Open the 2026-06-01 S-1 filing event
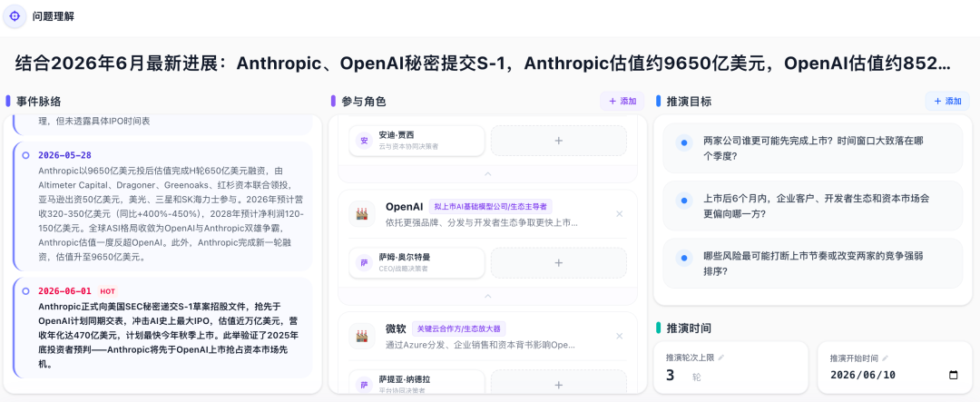The height and width of the screenshot is (402, 980). click(x=162, y=328)
